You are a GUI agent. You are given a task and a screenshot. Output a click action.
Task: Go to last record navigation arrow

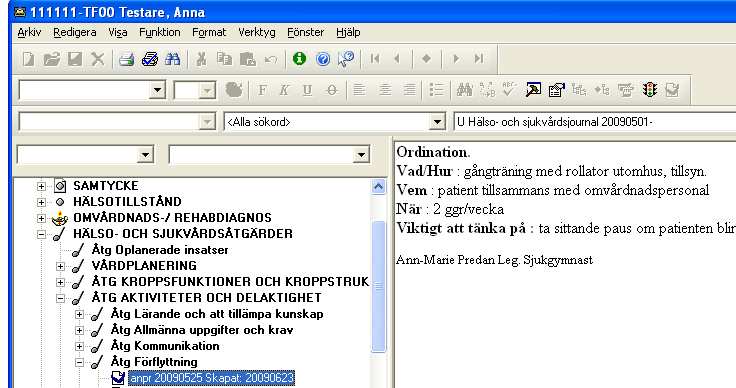point(478,59)
